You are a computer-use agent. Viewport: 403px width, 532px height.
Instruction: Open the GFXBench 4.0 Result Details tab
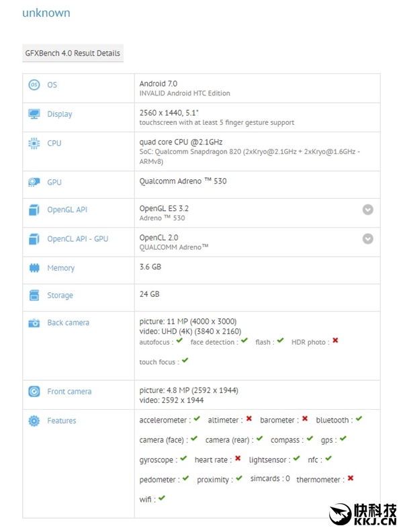73,53
